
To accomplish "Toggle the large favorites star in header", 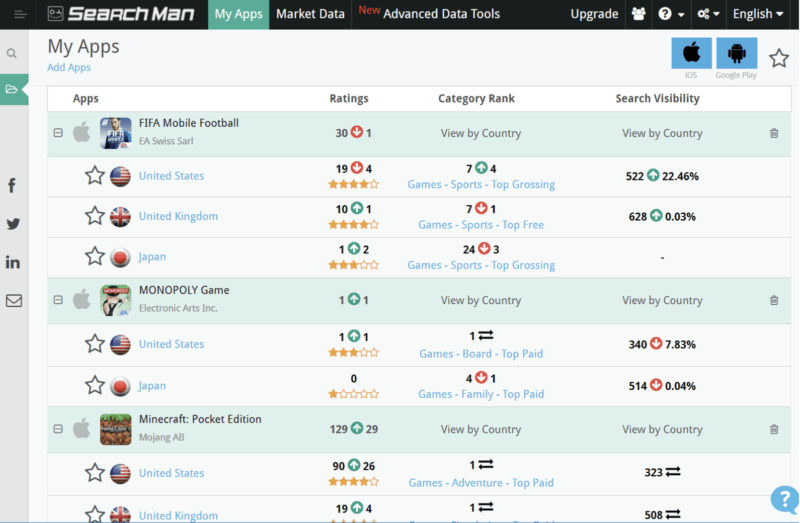I will (x=779, y=57).
